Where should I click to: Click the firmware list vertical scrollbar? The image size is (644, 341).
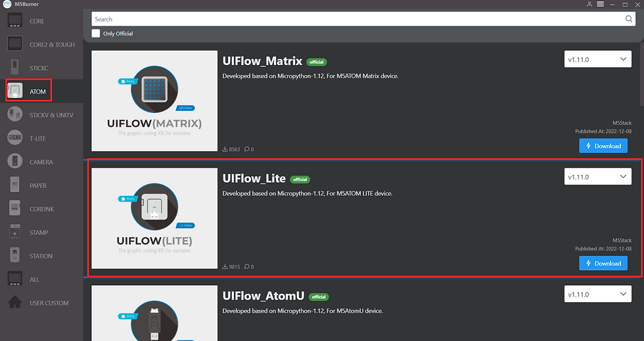tap(641, 74)
